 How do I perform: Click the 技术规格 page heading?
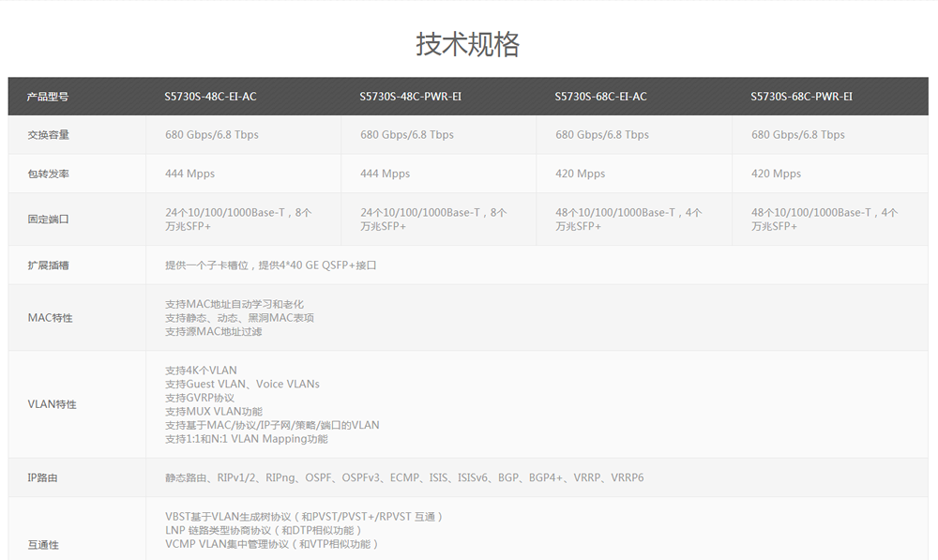point(469,44)
